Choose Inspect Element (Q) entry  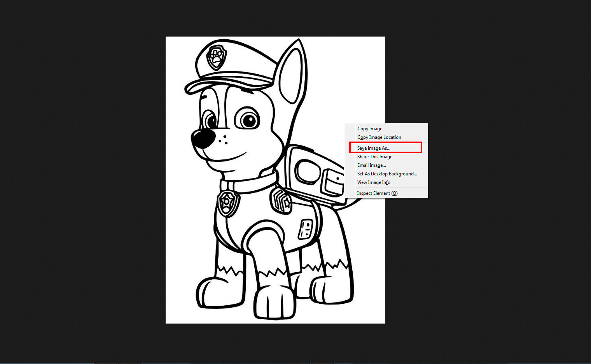click(386, 193)
